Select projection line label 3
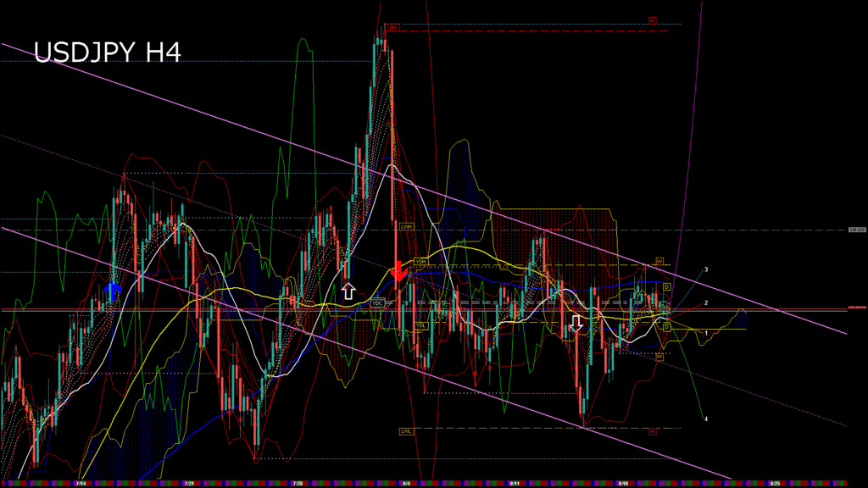 tap(706, 269)
